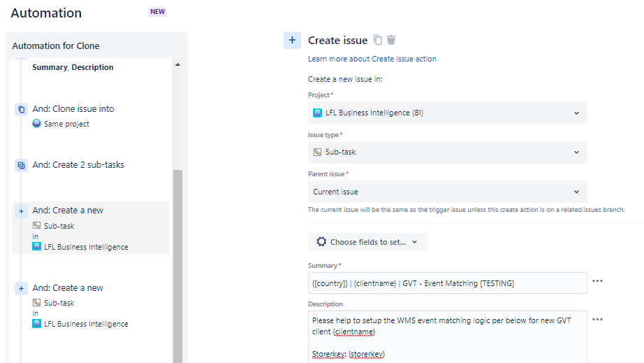Click the scroll up arrow in rule list
644x363 pixels.
177,64
